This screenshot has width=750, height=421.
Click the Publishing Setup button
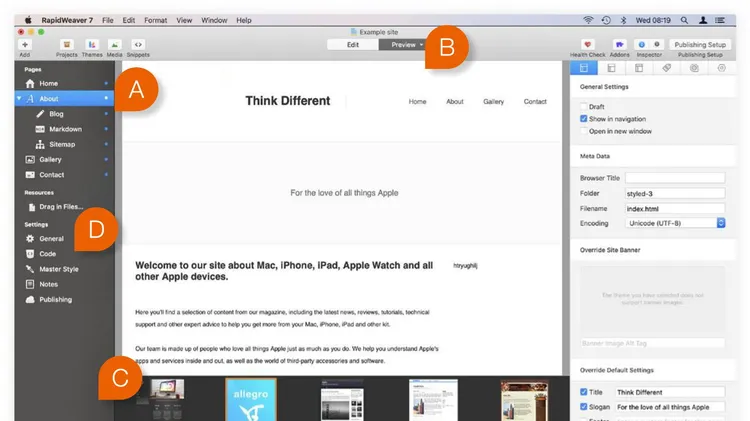tap(700, 44)
